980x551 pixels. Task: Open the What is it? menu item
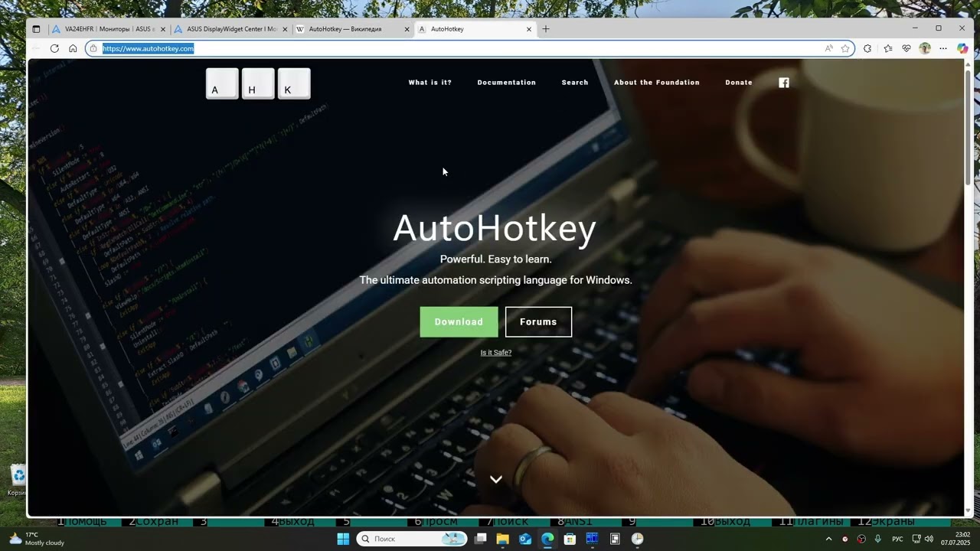click(x=430, y=83)
